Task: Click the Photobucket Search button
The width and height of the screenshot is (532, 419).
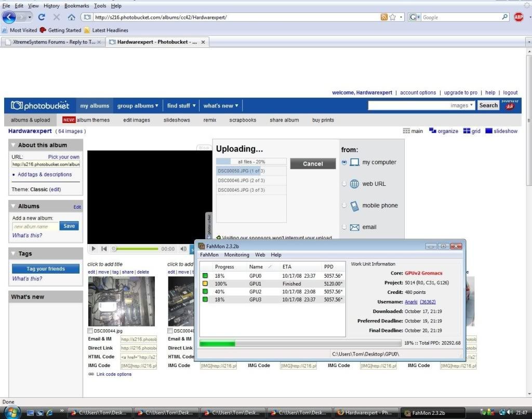Action: click(488, 105)
